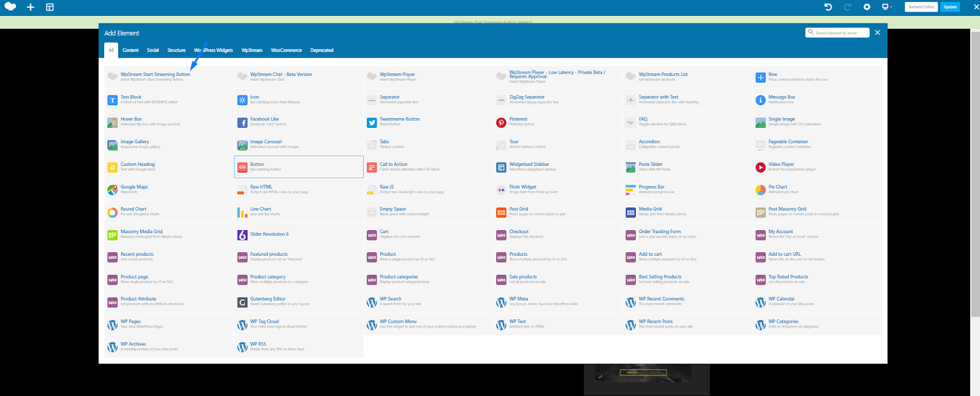980x396 pixels.
Task: Click the Masonry Media Grid icon
Action: (112, 235)
